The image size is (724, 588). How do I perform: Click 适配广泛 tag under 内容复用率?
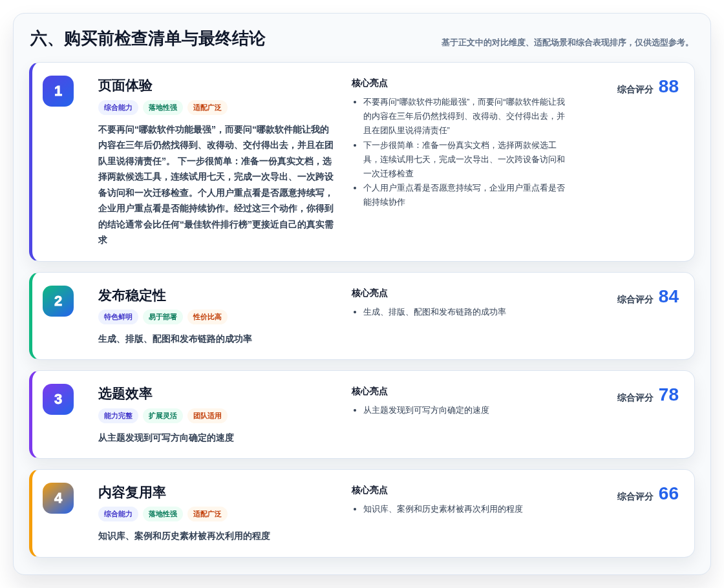pyautogui.click(x=208, y=514)
